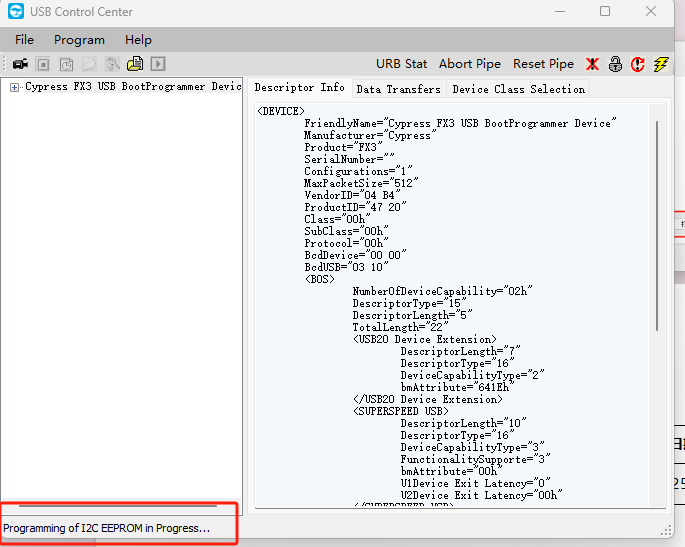Click the Reset Pipe button
The image size is (685, 547).
point(543,64)
